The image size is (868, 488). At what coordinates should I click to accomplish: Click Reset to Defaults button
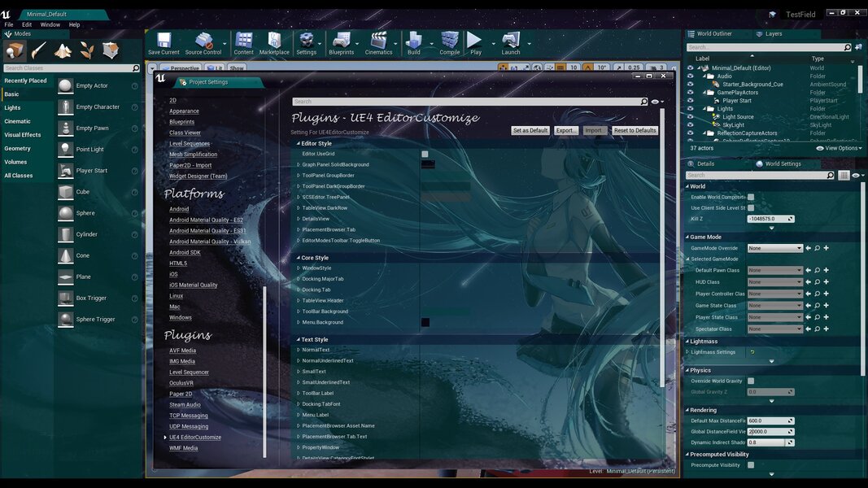pyautogui.click(x=635, y=131)
